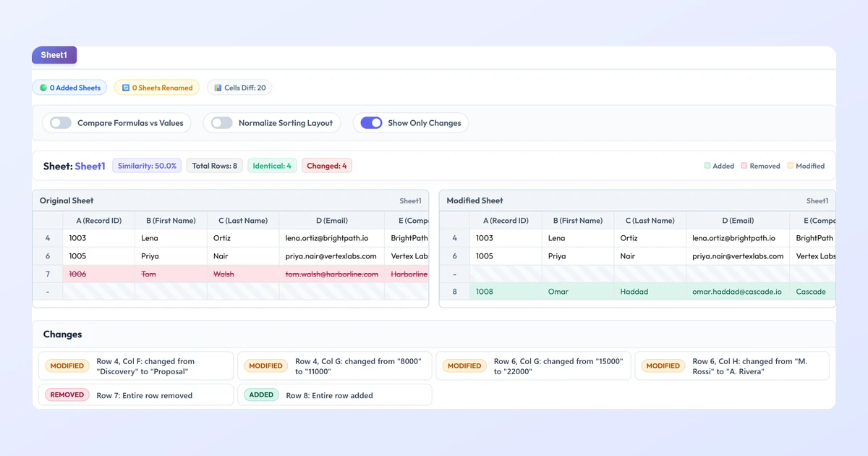
Task: Click row number 8 in Modified Sheet
Action: pyautogui.click(x=454, y=292)
